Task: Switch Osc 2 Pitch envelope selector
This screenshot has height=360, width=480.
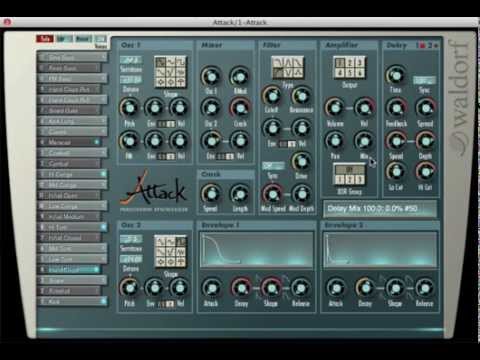Action: click(166, 304)
